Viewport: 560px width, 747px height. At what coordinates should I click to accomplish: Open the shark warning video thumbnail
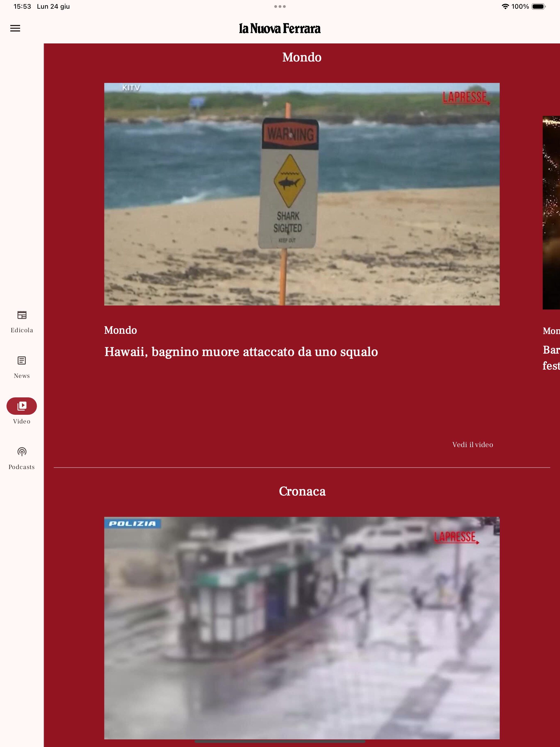tap(302, 194)
